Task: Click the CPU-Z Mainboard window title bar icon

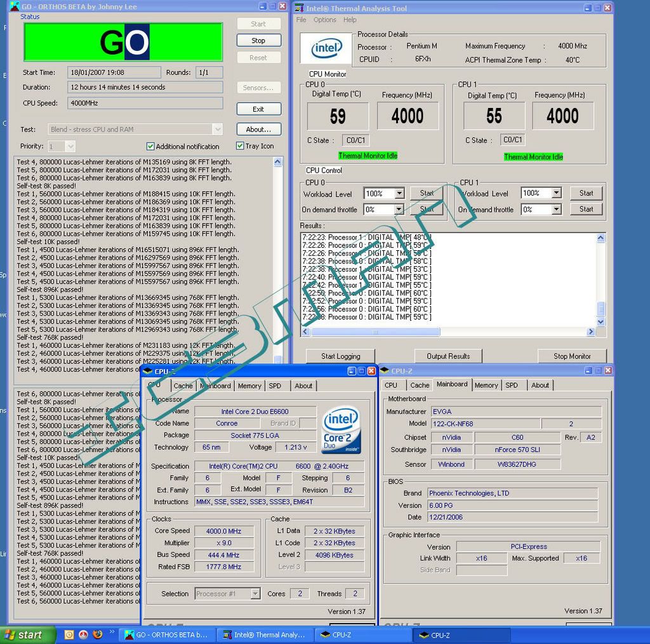Action: pyautogui.click(x=384, y=370)
